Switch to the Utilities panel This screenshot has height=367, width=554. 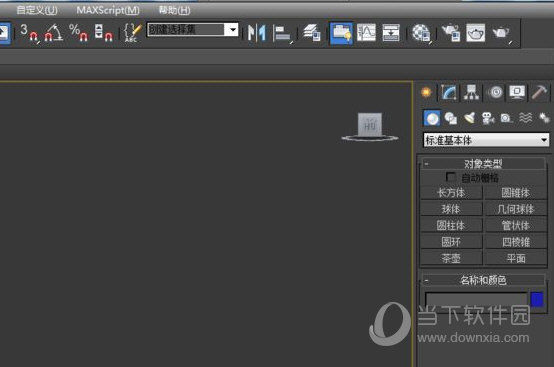pos(540,93)
